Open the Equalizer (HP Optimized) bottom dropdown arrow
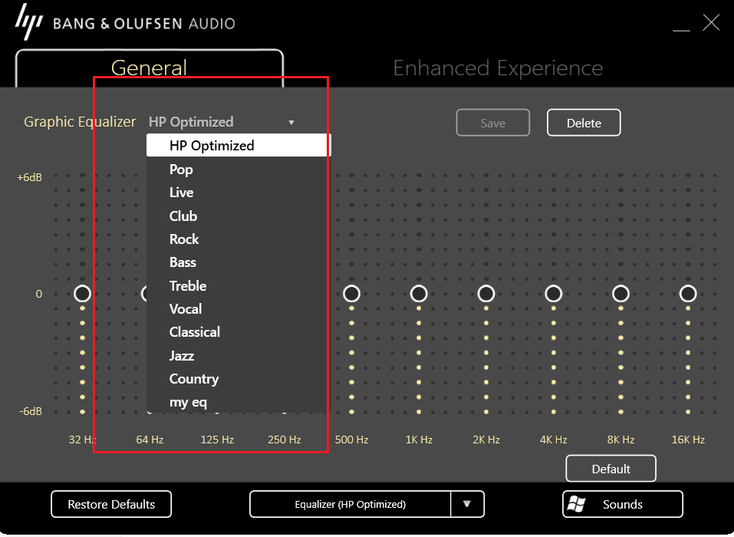This screenshot has height=537, width=734. tap(467, 504)
